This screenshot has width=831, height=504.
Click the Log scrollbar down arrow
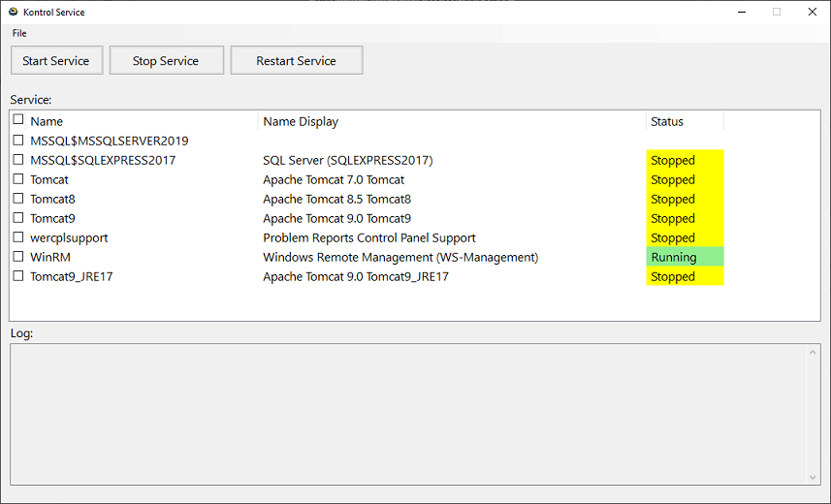813,477
